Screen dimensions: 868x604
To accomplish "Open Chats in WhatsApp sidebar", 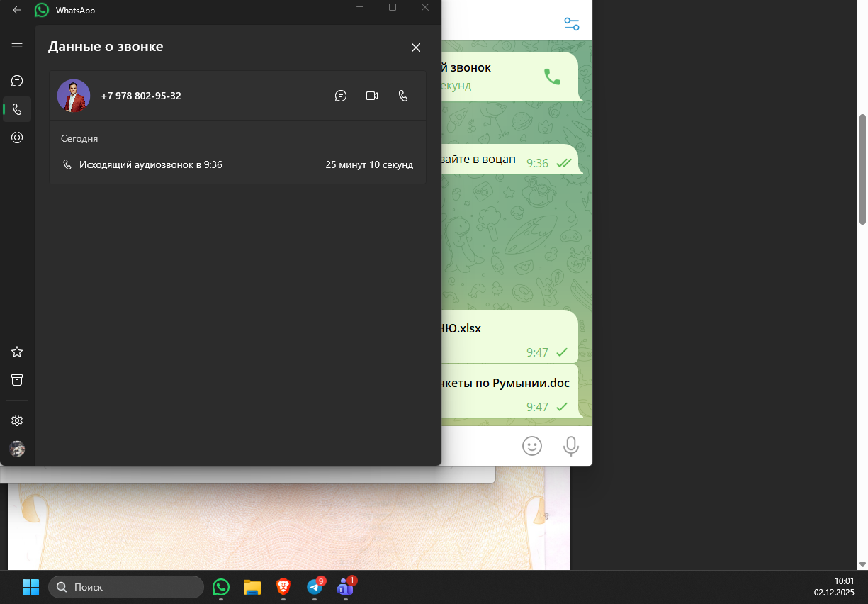I will point(17,81).
